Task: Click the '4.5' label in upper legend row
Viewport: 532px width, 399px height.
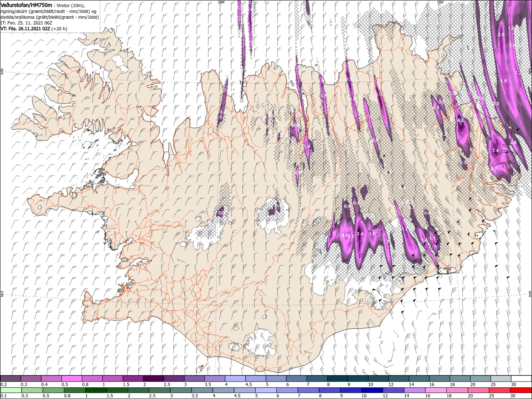Action: [249, 385]
